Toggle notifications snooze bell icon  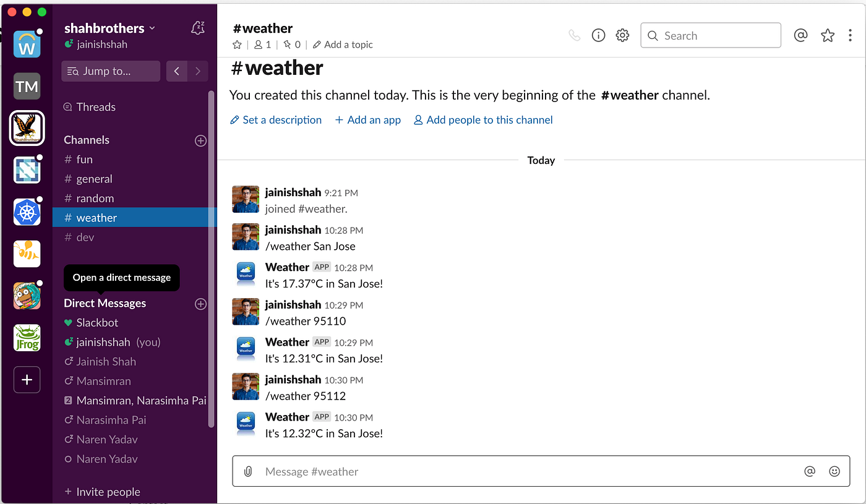[198, 28]
